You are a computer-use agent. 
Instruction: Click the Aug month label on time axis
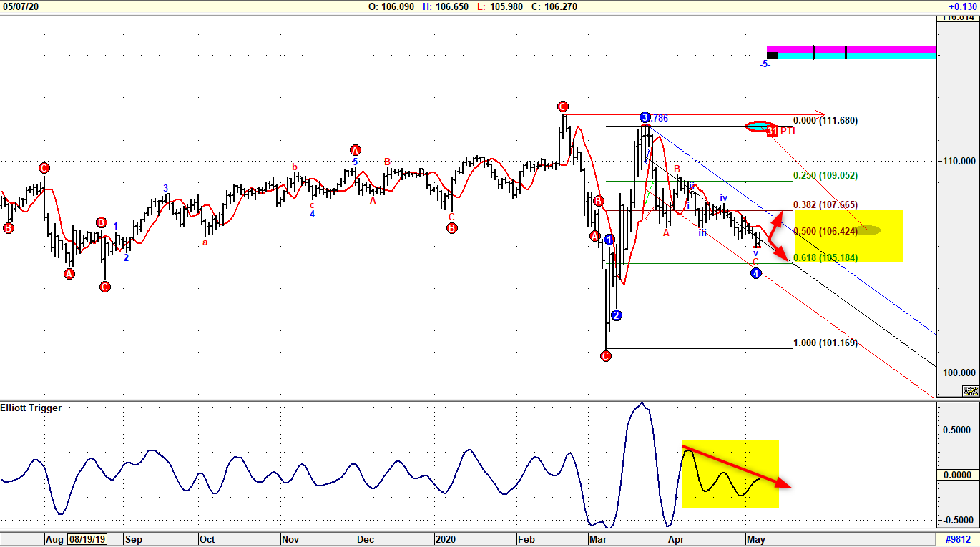click(54, 539)
